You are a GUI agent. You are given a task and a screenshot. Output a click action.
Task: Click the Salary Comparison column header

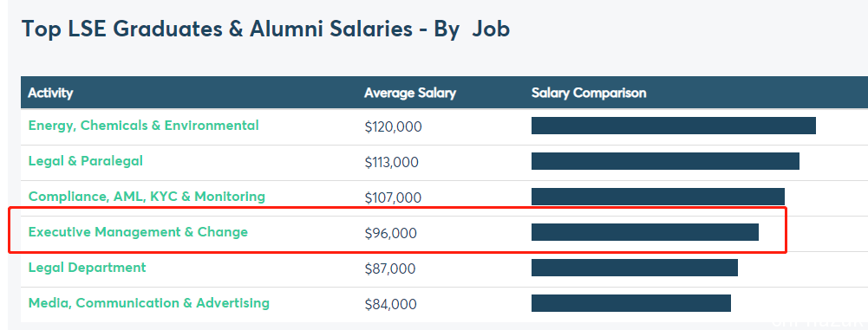coord(589,93)
